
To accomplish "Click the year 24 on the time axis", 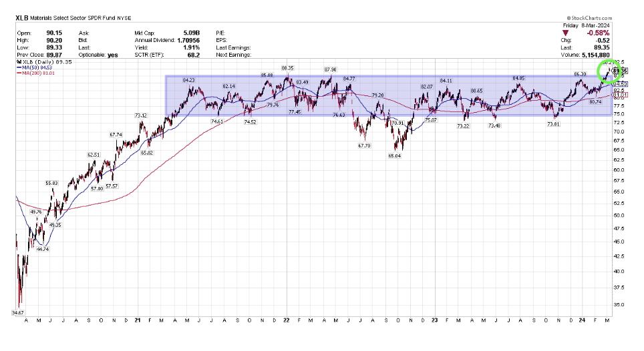I will point(583,320).
